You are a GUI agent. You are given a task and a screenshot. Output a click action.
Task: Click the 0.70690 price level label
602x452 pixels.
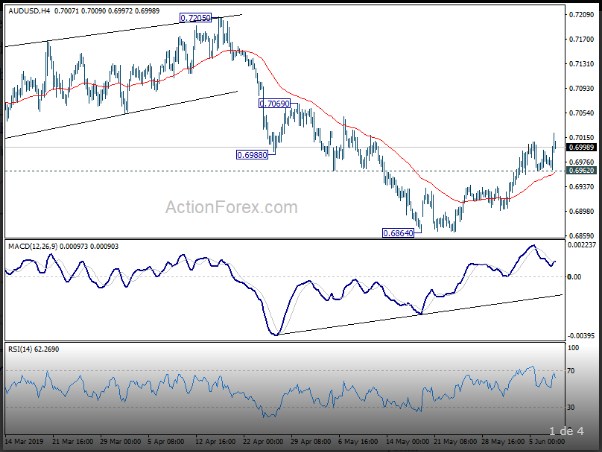point(274,104)
